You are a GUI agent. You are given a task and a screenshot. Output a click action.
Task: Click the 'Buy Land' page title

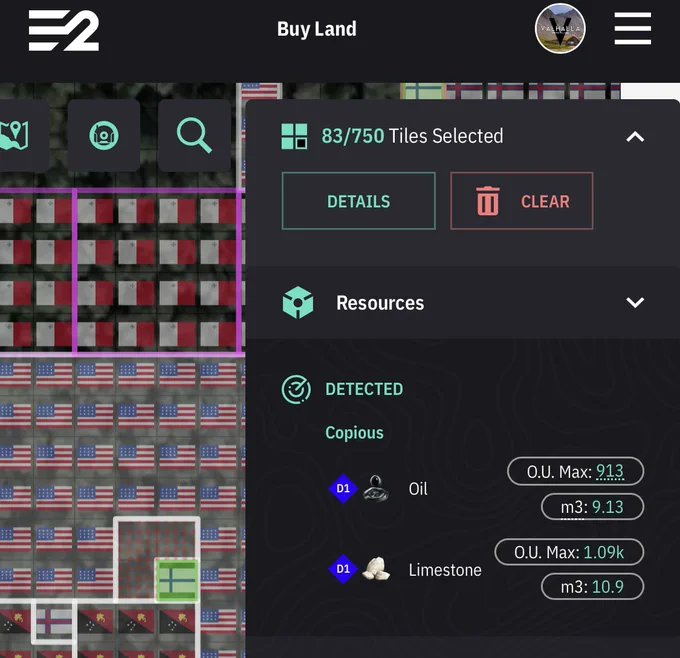[x=317, y=29]
